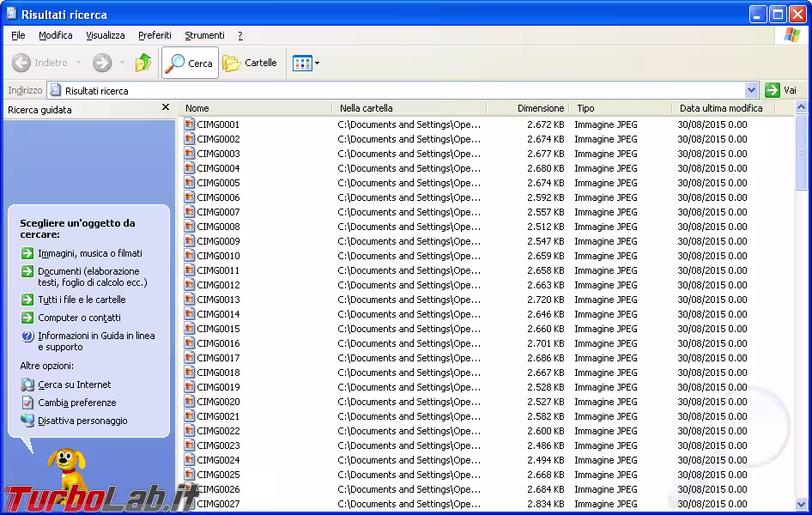Choose Tutti i file e le cartelle
Screen dimensions: 812x515
click(82, 300)
